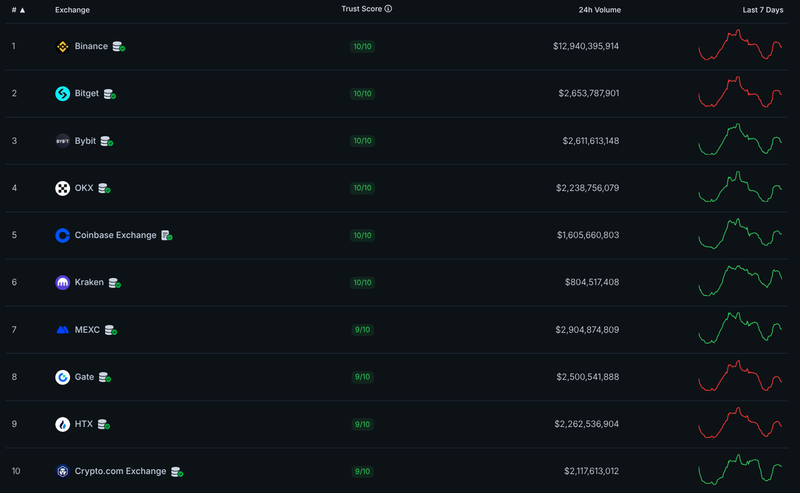The height and width of the screenshot is (493, 800).
Task: Click the Bitget logo icon
Action: (x=62, y=94)
